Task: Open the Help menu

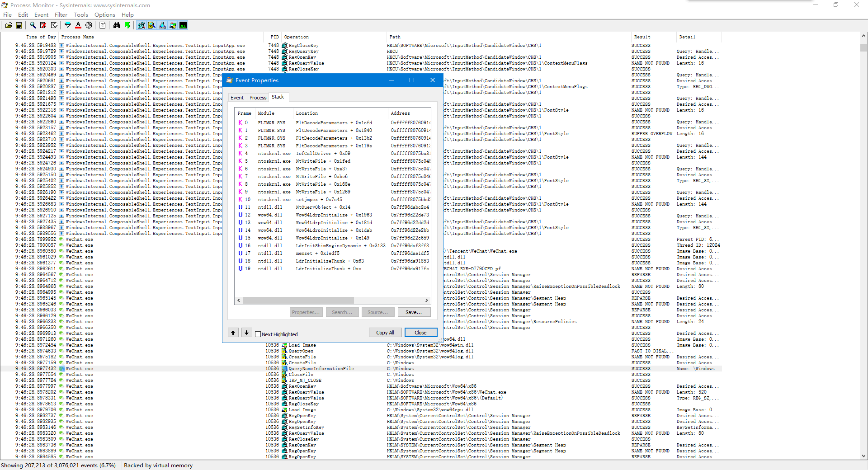Action: (x=127, y=15)
